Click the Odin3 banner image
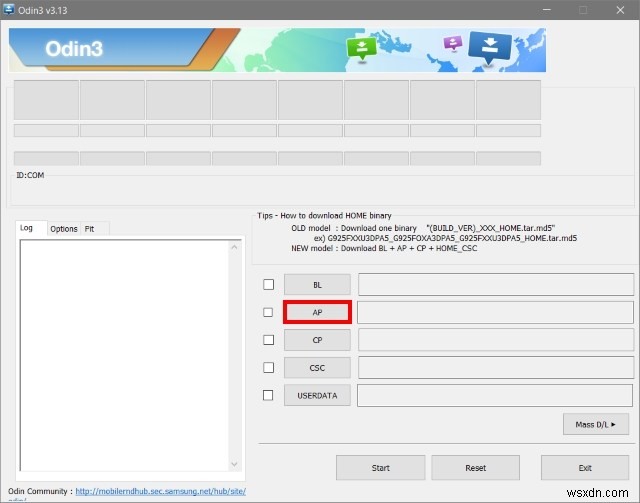The image size is (640, 503). point(277,50)
